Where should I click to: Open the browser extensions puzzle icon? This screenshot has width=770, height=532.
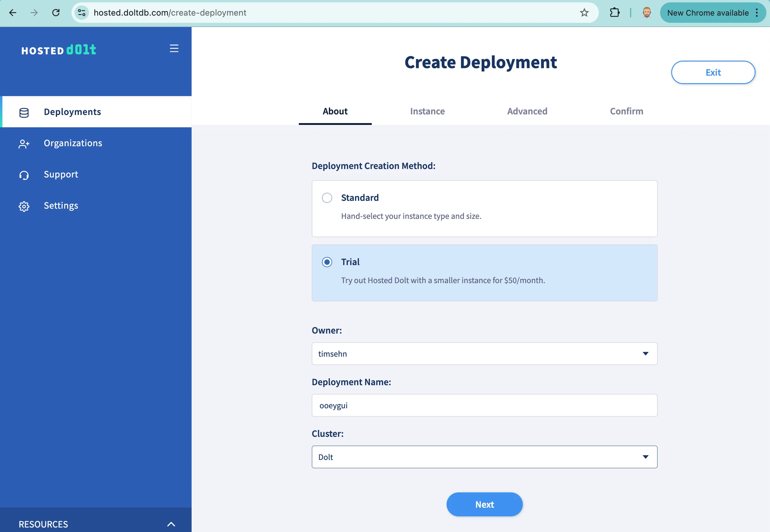pos(614,12)
